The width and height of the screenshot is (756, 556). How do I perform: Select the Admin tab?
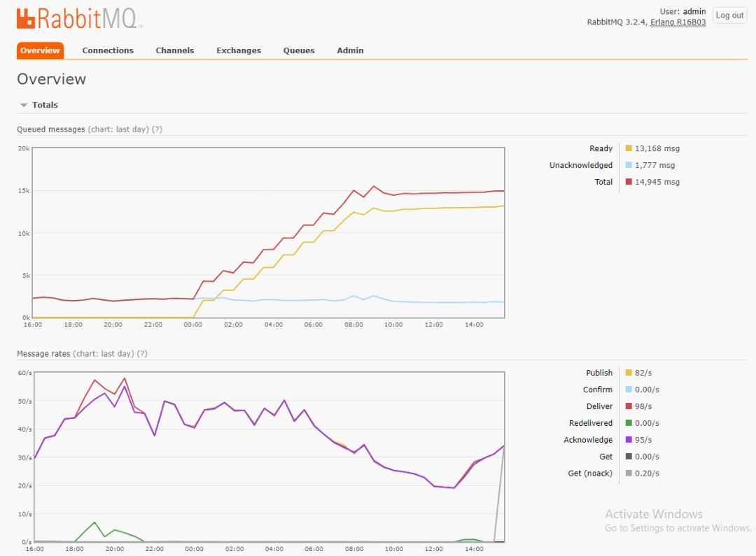coord(350,50)
